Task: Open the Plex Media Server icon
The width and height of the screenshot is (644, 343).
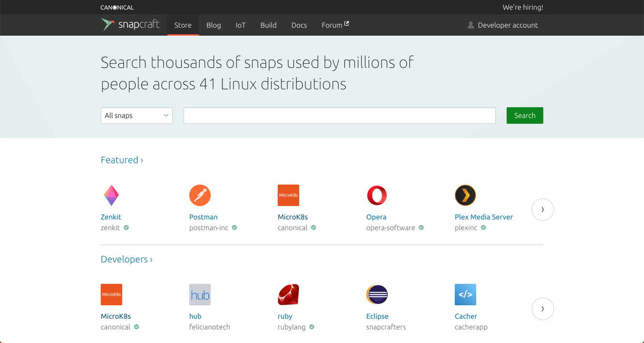Action: point(465,195)
